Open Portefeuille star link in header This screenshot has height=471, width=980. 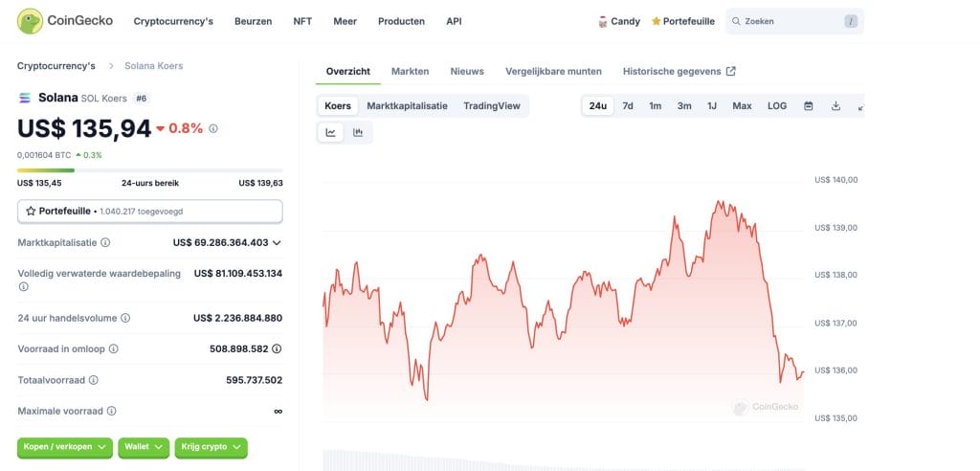point(683,21)
